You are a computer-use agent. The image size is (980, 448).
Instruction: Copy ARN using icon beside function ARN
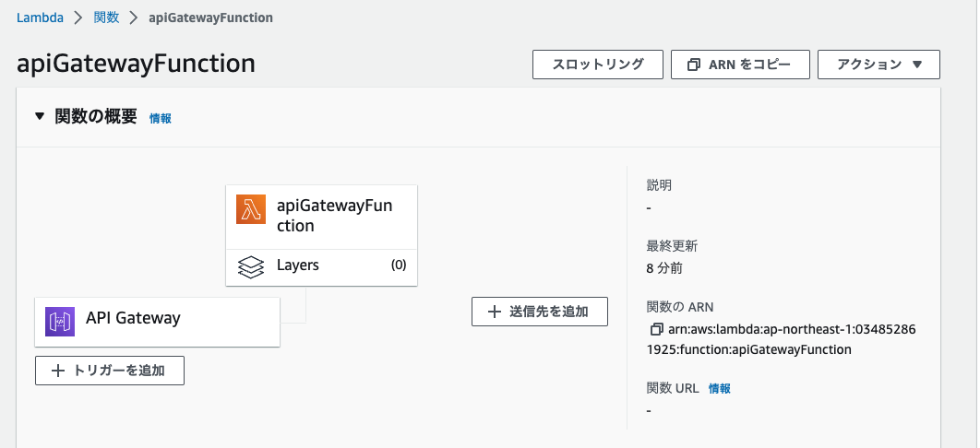click(656, 329)
